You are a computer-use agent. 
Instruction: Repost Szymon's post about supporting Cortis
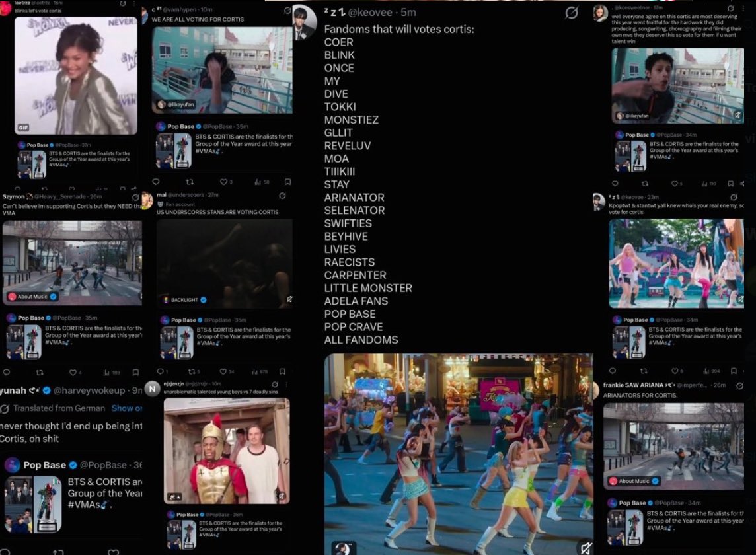click(40, 372)
